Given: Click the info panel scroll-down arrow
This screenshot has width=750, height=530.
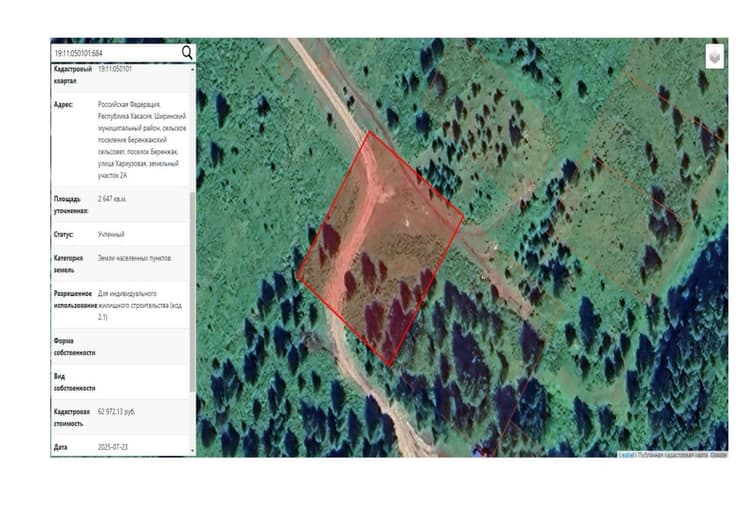Looking at the screenshot, I should click(x=192, y=450).
